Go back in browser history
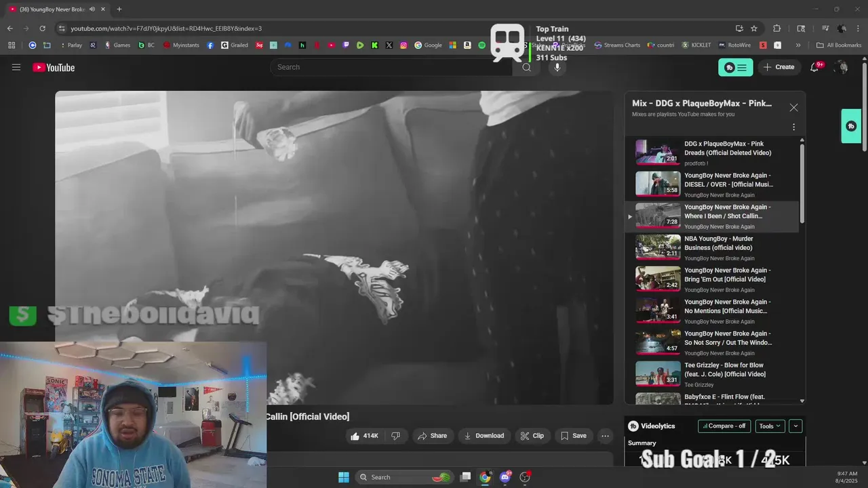The width and height of the screenshot is (868, 488). coord(9,28)
